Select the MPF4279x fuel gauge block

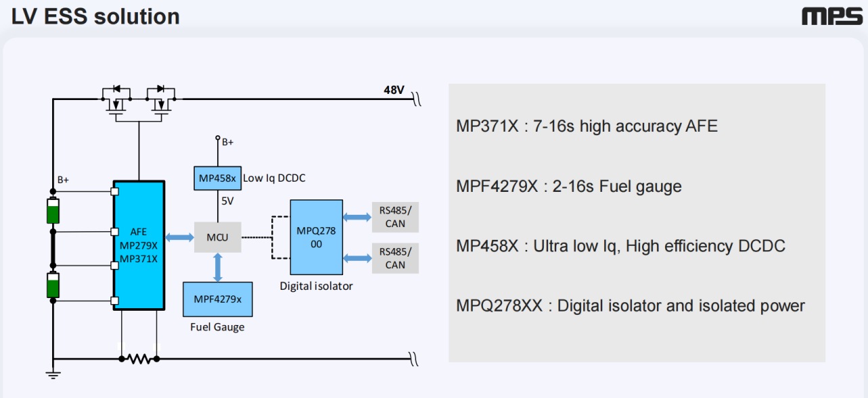218,299
